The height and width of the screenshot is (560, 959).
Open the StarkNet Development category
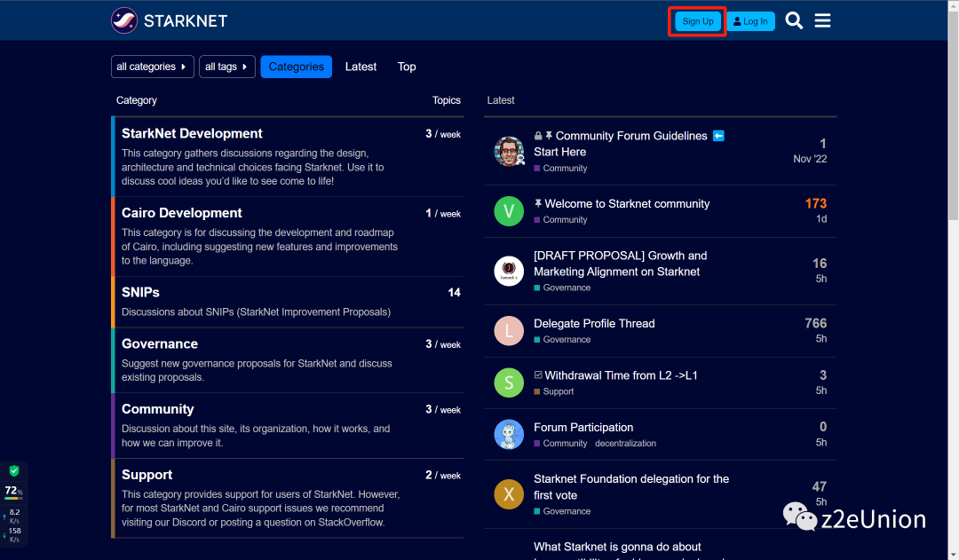click(192, 133)
